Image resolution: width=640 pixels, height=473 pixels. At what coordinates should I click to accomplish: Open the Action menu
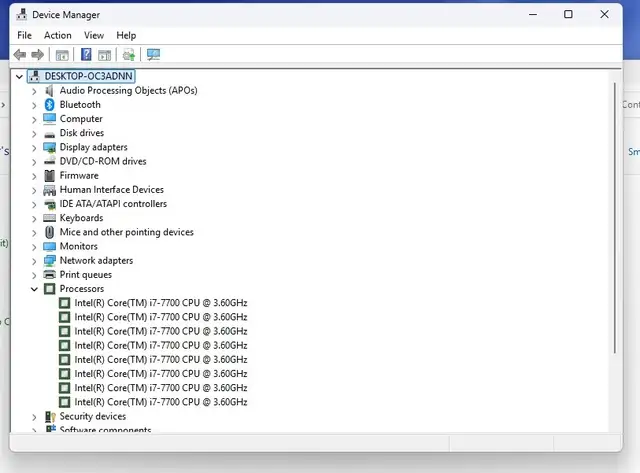pyautogui.click(x=58, y=36)
